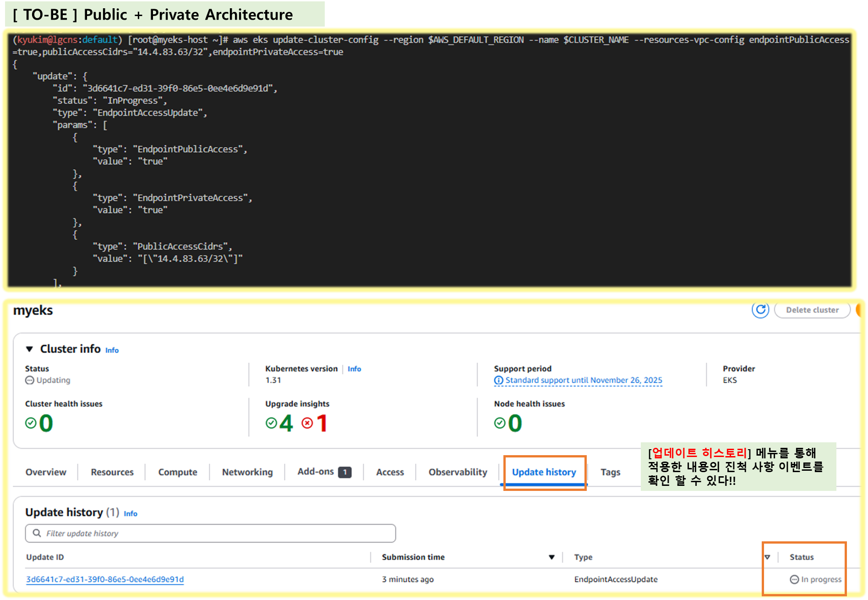868x600 pixels.
Task: Click the Delete cluster button
Action: [812, 310]
